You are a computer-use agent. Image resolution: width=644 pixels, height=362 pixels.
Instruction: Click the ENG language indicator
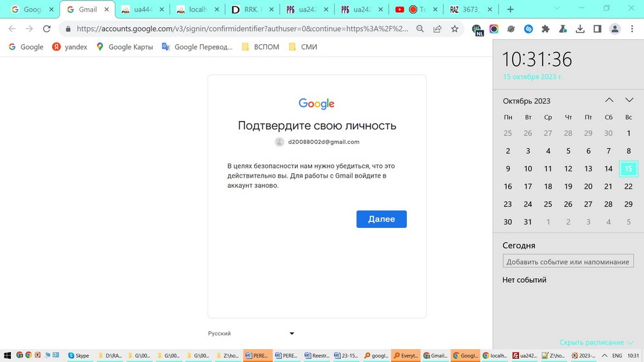click(617, 356)
